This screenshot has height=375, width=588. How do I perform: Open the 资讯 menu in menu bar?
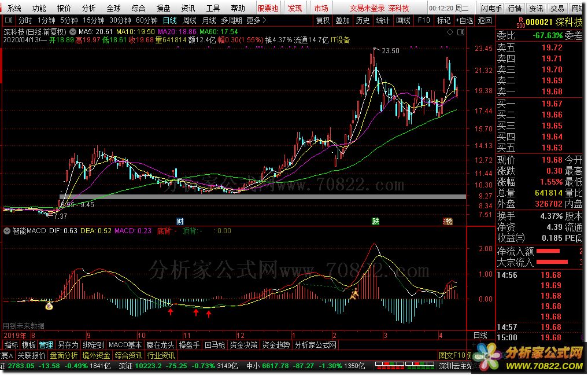188,8
